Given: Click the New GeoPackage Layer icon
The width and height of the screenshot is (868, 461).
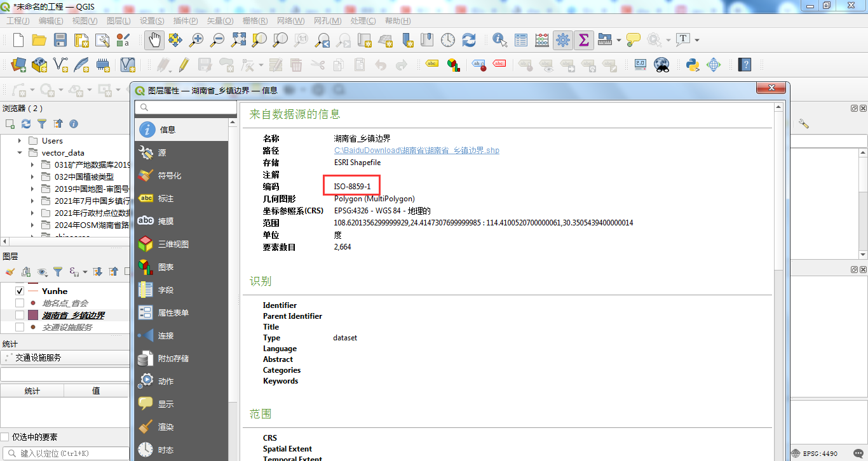Looking at the screenshot, I should [39, 64].
